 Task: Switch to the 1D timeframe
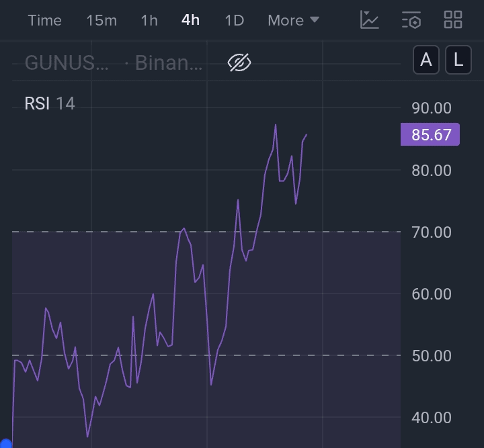tap(234, 20)
